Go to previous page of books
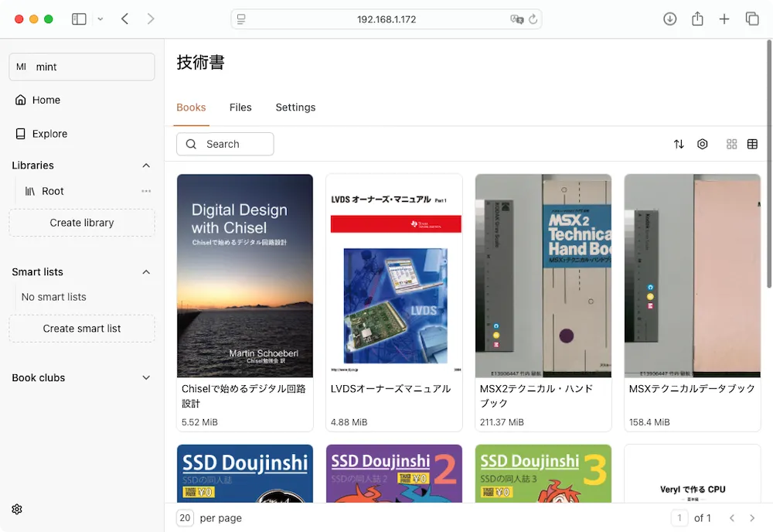 (732, 518)
